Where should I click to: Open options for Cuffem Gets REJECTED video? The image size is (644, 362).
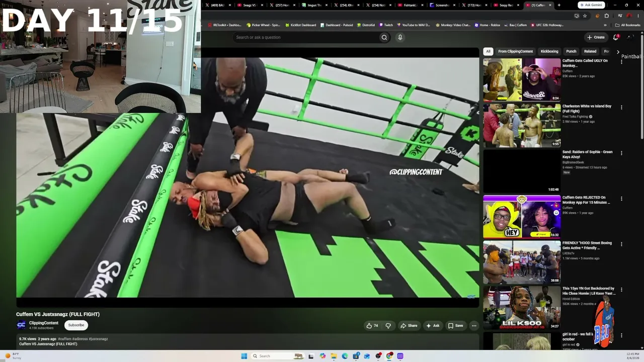point(621,199)
